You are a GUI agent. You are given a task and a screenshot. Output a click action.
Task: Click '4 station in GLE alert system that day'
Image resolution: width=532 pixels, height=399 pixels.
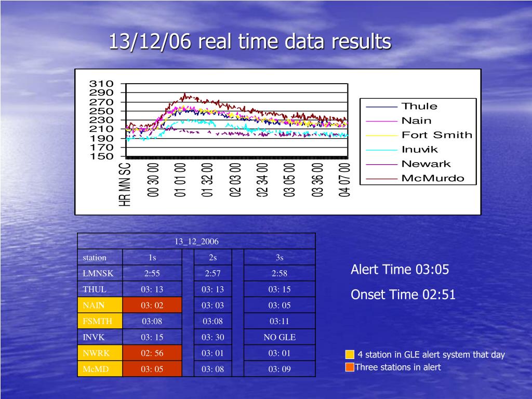tap(431, 354)
